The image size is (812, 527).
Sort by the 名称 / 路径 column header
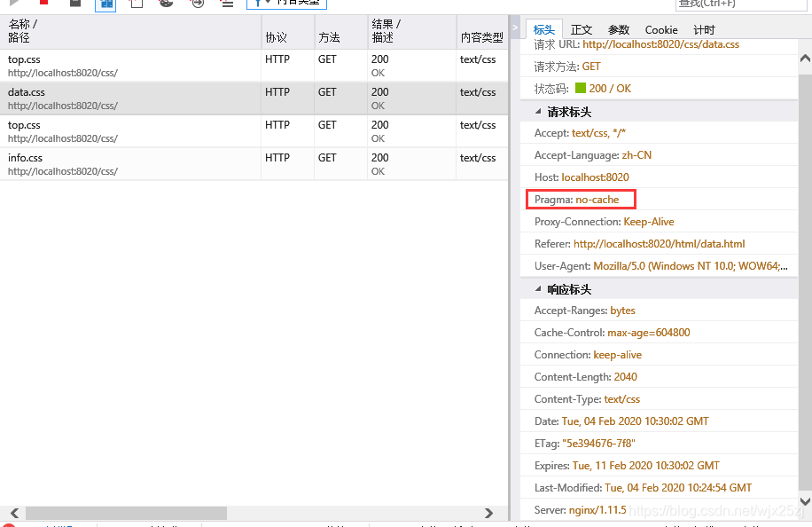tap(131, 32)
